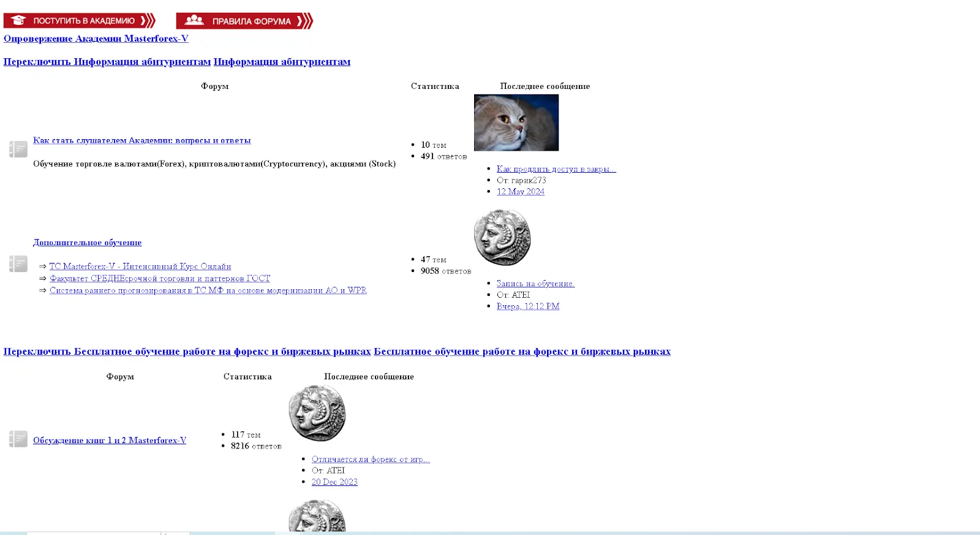Open last post 'Отличается ли форекс от игр...'

point(371,460)
